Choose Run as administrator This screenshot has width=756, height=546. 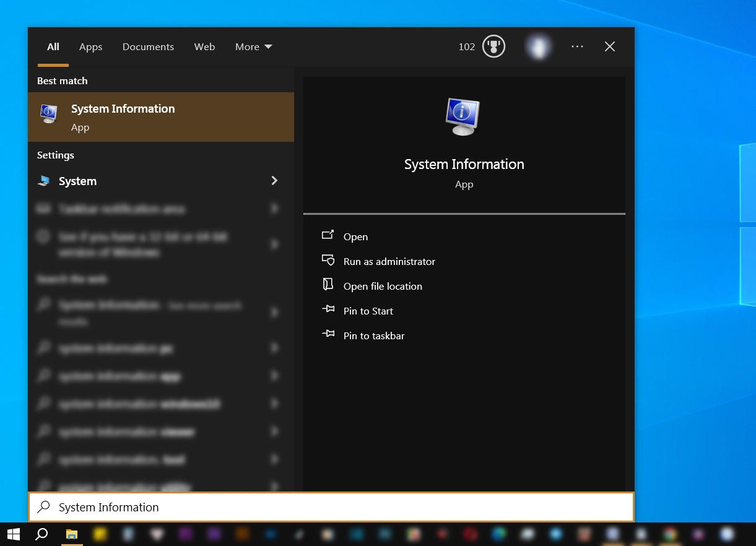coord(389,262)
